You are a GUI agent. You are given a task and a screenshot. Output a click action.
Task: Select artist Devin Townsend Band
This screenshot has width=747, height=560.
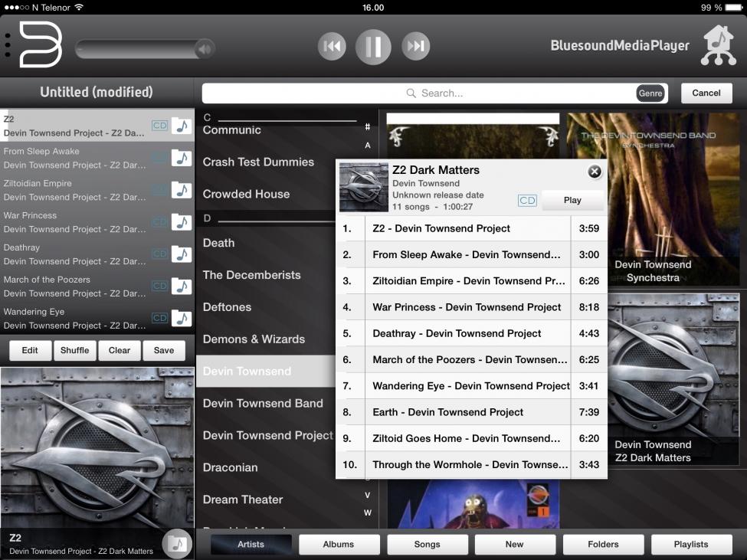point(263,403)
